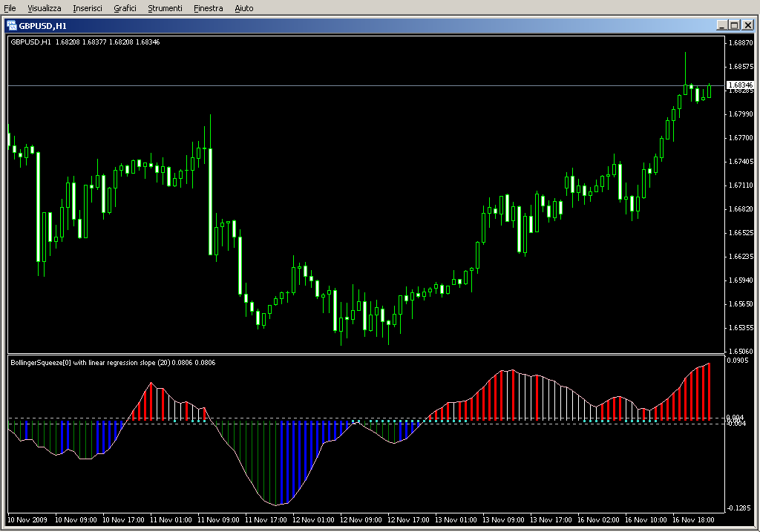Click the GBPUSD,H1 chart window icon
This screenshot has width=760, height=532.
pyautogui.click(x=12, y=26)
